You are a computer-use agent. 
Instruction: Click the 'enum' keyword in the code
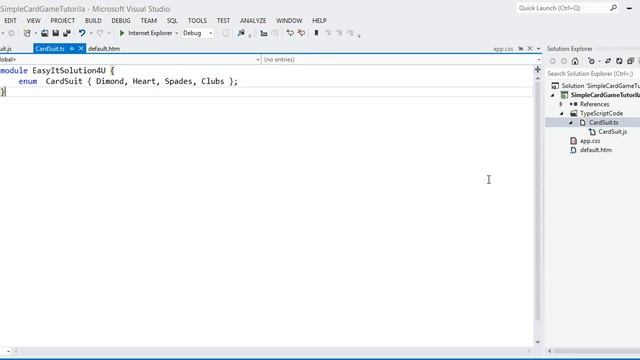[x=28, y=81]
